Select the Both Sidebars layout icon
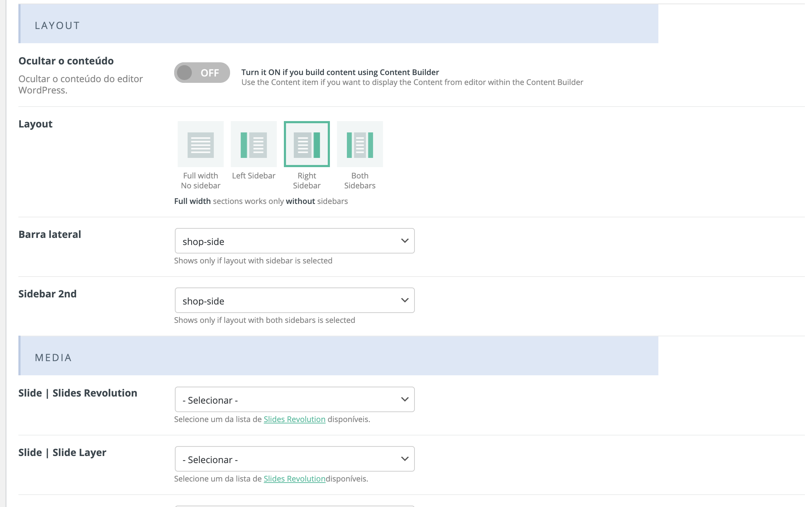The image size is (812, 507). 360,144
